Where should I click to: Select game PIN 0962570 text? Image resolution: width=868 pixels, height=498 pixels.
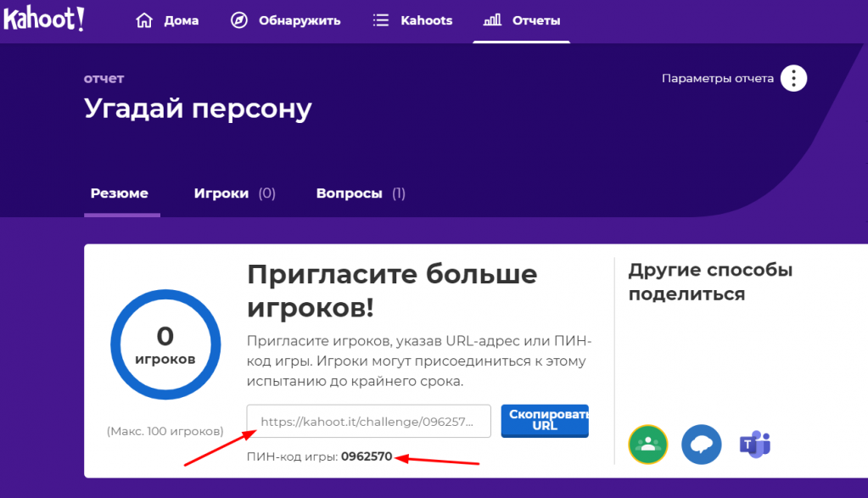[367, 456]
